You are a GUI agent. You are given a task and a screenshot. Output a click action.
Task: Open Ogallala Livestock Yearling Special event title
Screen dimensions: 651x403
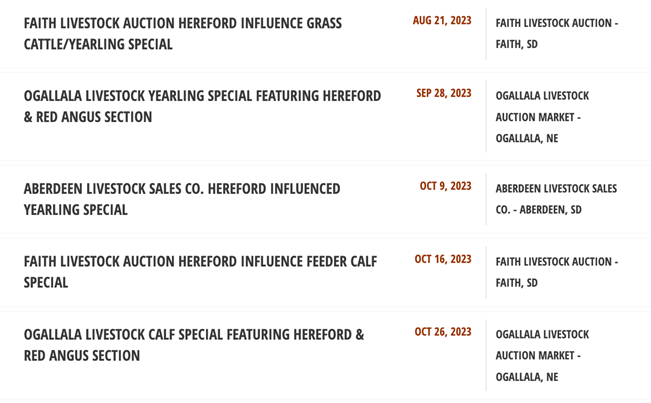[x=202, y=106]
